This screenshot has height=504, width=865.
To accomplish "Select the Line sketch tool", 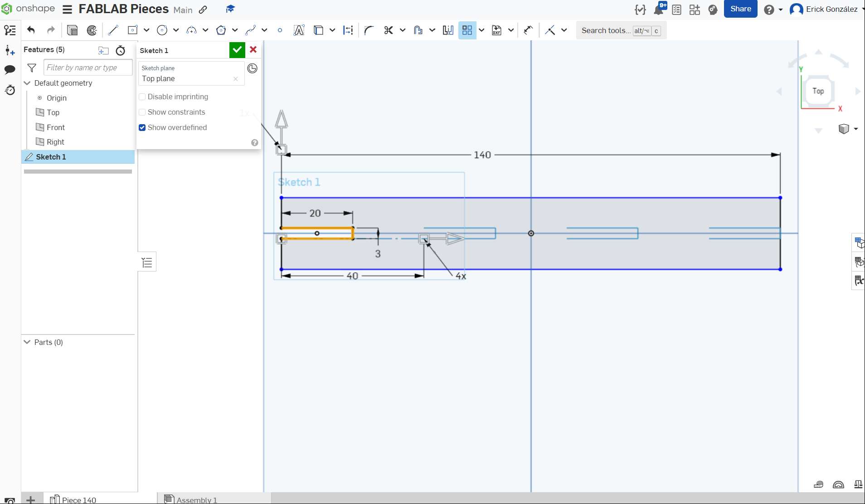I will click(113, 30).
